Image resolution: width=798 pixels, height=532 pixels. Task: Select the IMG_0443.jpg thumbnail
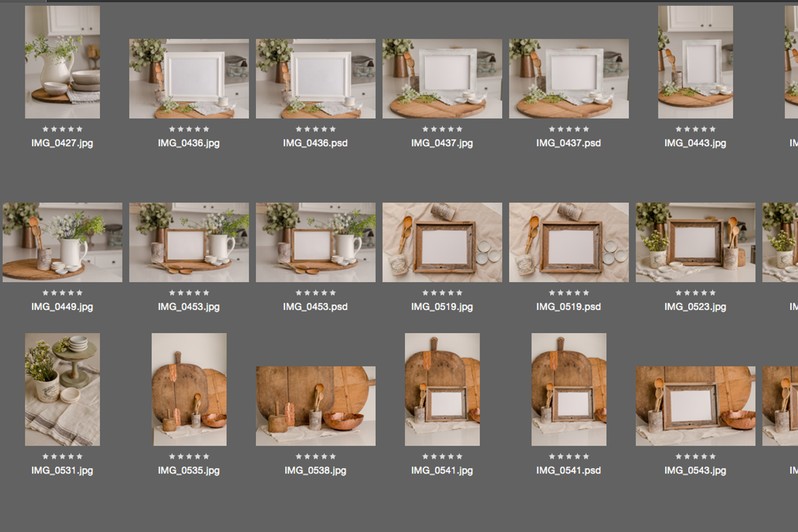(696, 62)
